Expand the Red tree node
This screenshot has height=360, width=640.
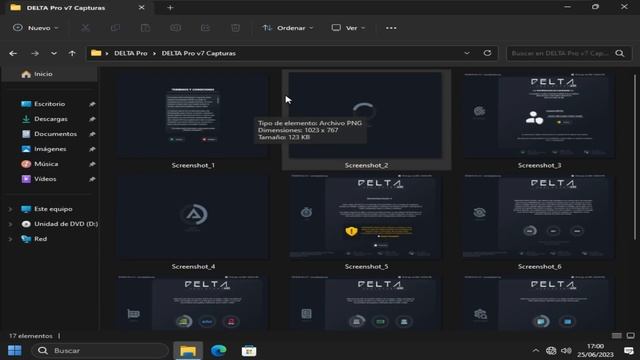pos(10,239)
